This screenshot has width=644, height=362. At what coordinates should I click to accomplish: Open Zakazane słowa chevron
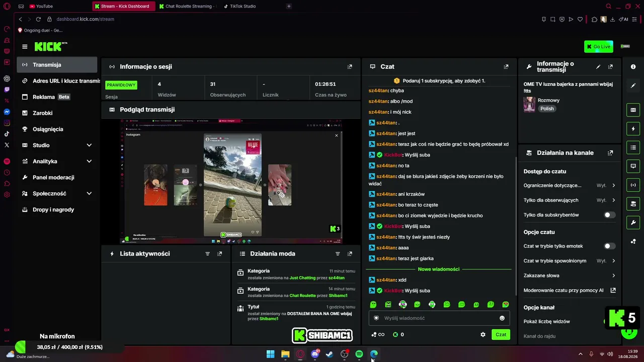(x=613, y=276)
